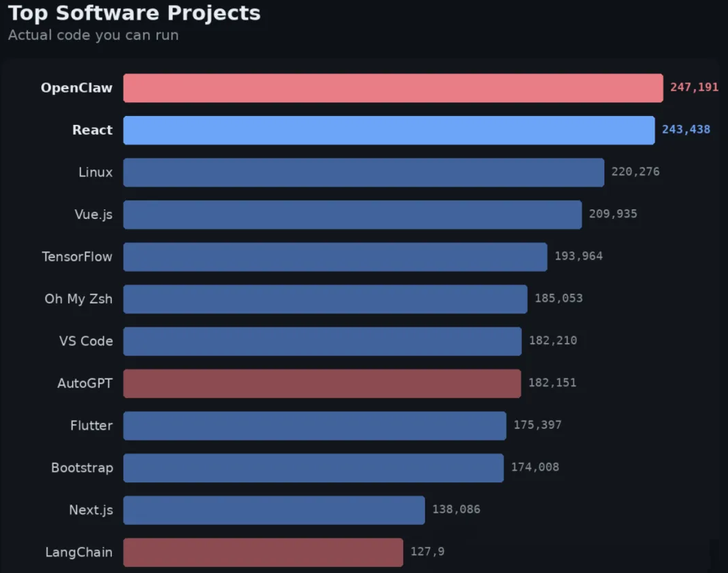
Task: Select the Bootstrap bar
Action: pos(313,468)
